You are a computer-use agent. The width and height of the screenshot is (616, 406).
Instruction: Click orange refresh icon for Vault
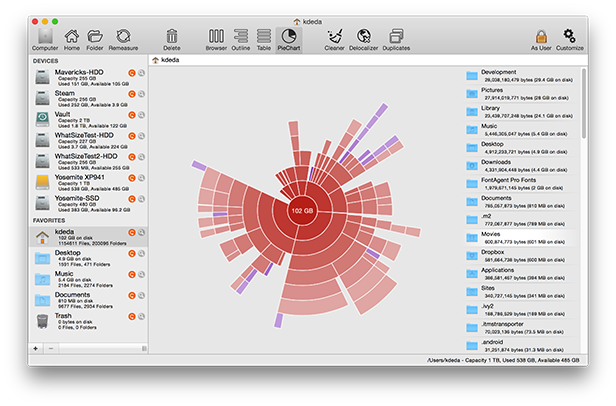pos(132,115)
